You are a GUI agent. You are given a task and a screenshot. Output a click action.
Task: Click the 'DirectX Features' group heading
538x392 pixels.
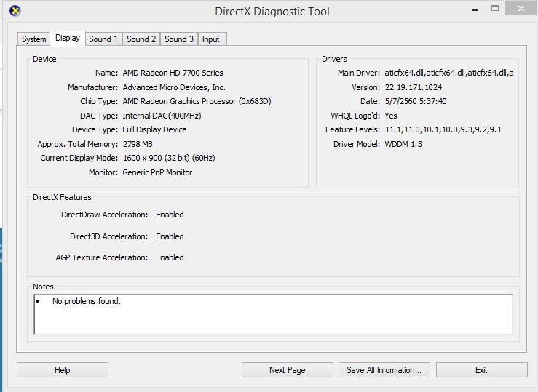point(62,197)
